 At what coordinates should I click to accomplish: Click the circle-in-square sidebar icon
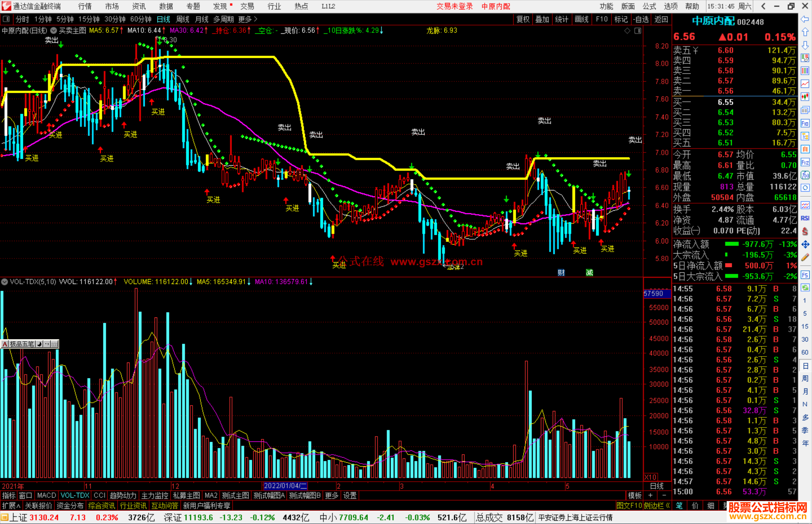click(x=805, y=188)
